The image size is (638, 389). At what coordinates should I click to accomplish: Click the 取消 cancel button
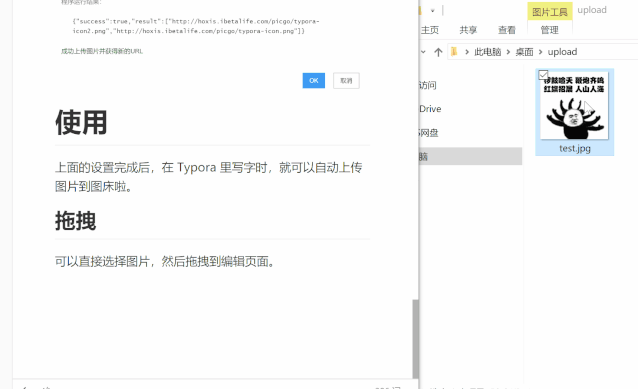[x=346, y=81]
